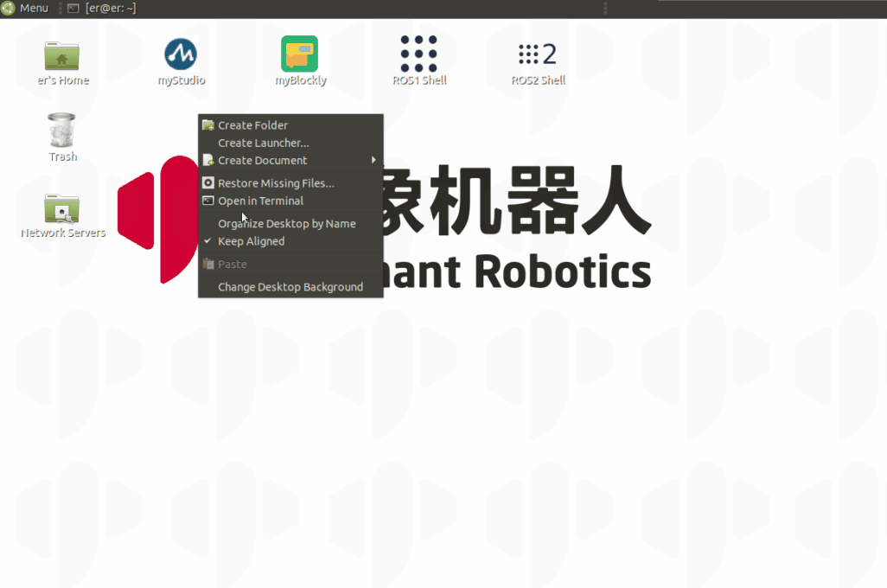Click the panel grip handle in top bar
The image size is (887, 588).
point(604,8)
